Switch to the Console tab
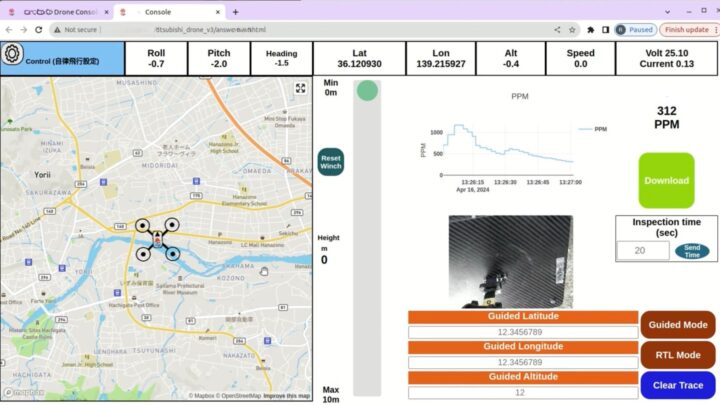 (x=169, y=12)
